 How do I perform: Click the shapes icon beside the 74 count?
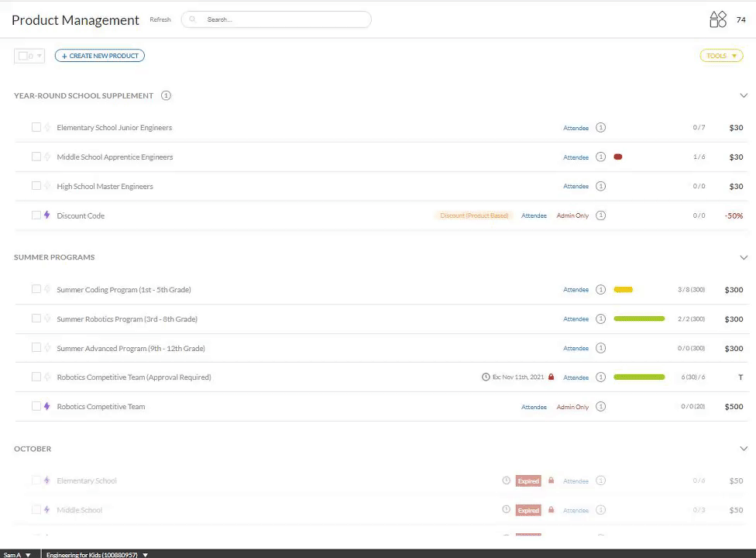click(x=718, y=19)
